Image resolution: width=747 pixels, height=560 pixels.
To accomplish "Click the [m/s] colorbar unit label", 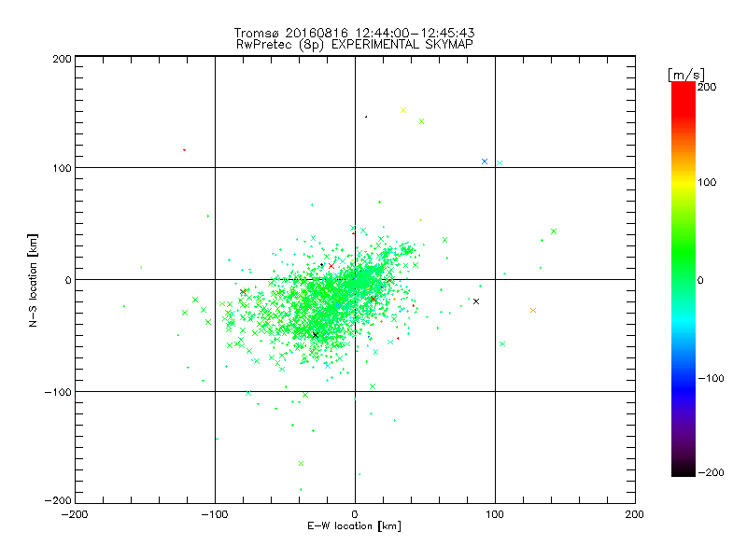I will pos(686,75).
